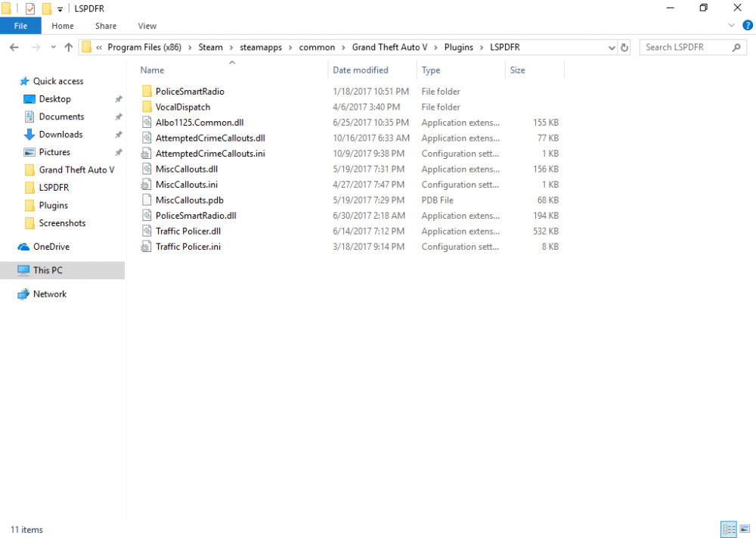Select the MiscCallouts.ini file icon
The image size is (756, 538).
146,185
